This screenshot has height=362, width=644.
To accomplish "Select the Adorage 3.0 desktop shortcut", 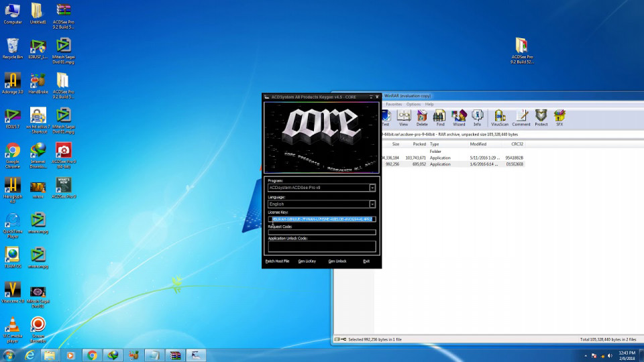I will (x=12, y=84).
